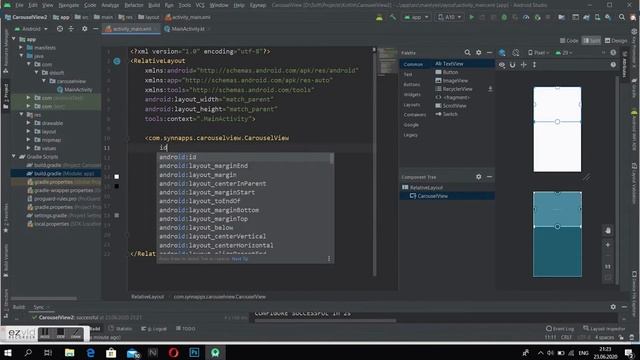
Task: Select the Sync tab in Build panel
Action: [40, 307]
